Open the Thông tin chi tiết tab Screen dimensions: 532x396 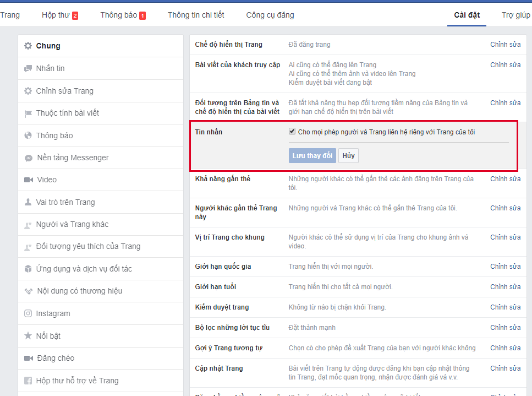pyautogui.click(x=196, y=15)
